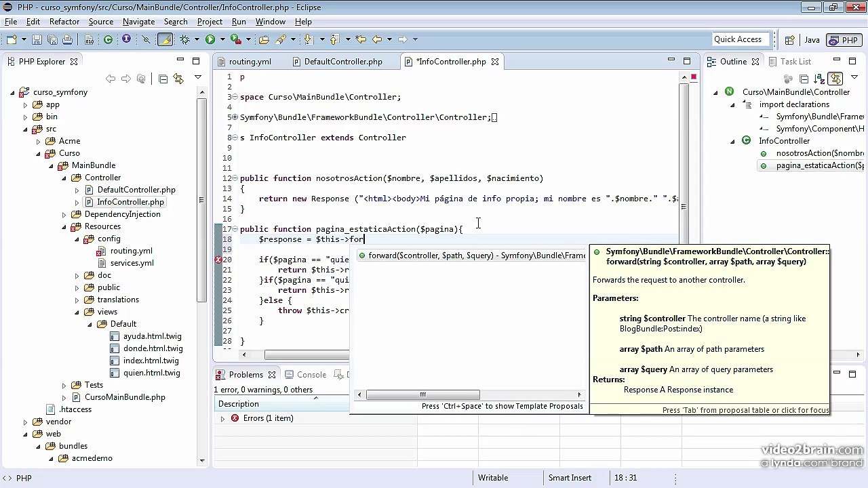This screenshot has width=868, height=488.
Task: Open the Navigate menu
Action: (138, 22)
